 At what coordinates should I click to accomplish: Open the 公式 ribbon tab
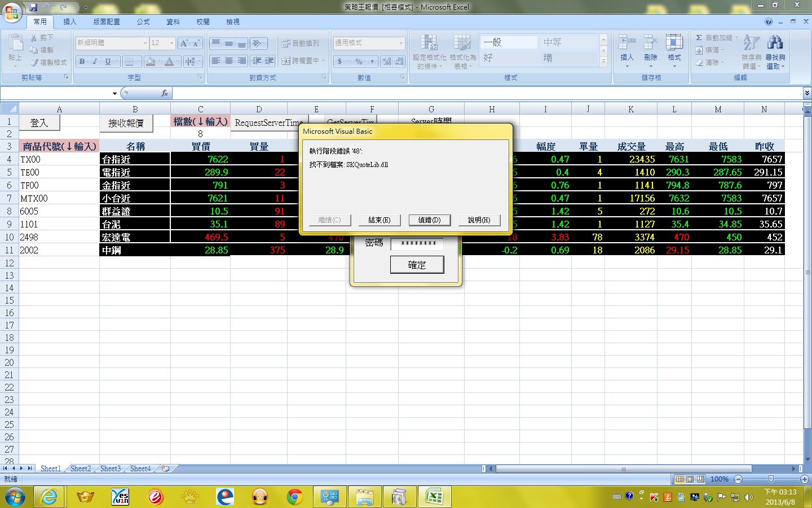143,22
